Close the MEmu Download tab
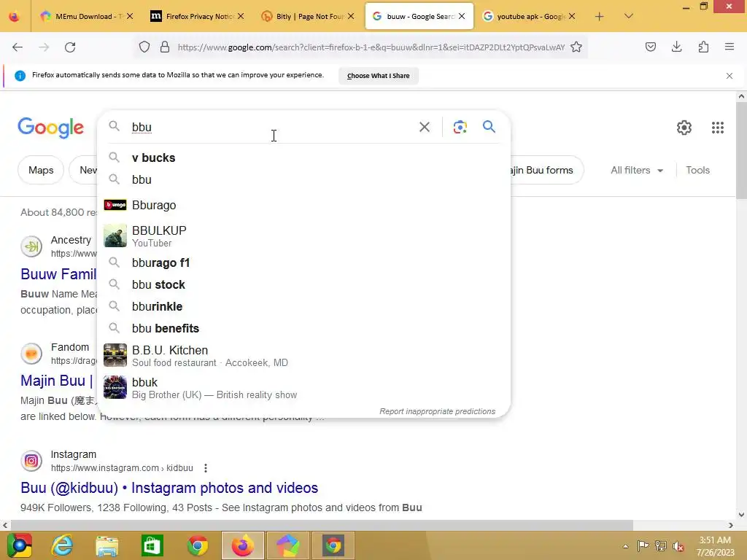 pos(130,16)
